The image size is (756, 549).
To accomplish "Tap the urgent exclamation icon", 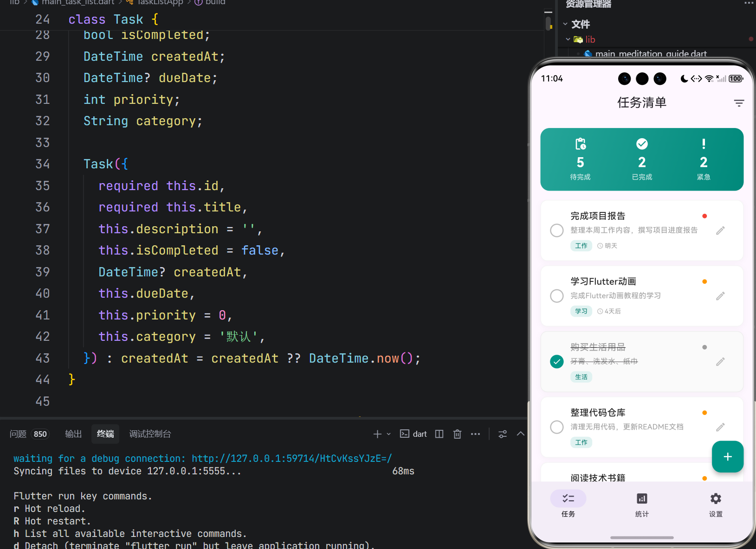I will point(704,144).
